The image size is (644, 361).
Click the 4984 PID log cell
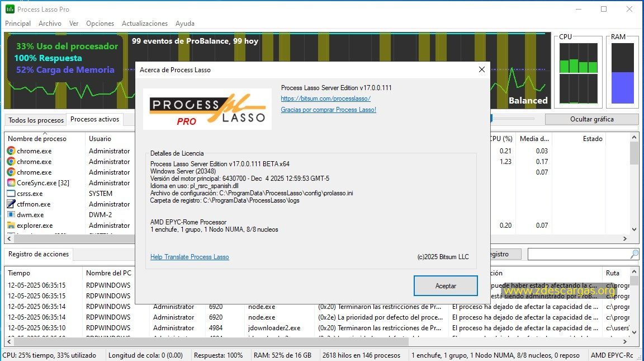click(216, 327)
